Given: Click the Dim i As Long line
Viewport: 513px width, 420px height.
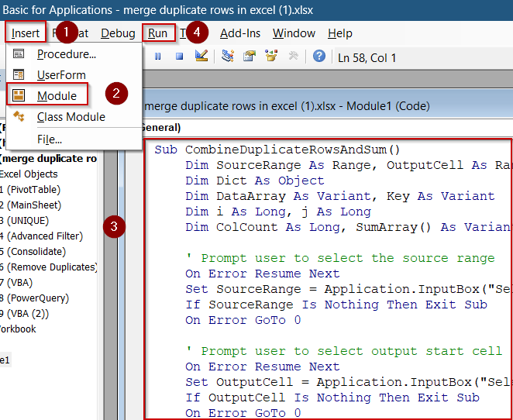Looking at the screenshot, I should [x=278, y=212].
